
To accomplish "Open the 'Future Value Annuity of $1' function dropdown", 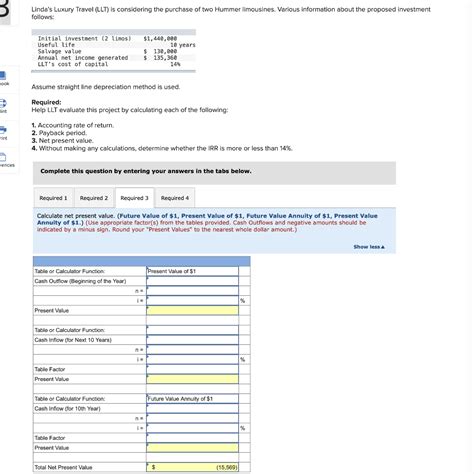I will [x=192, y=399].
